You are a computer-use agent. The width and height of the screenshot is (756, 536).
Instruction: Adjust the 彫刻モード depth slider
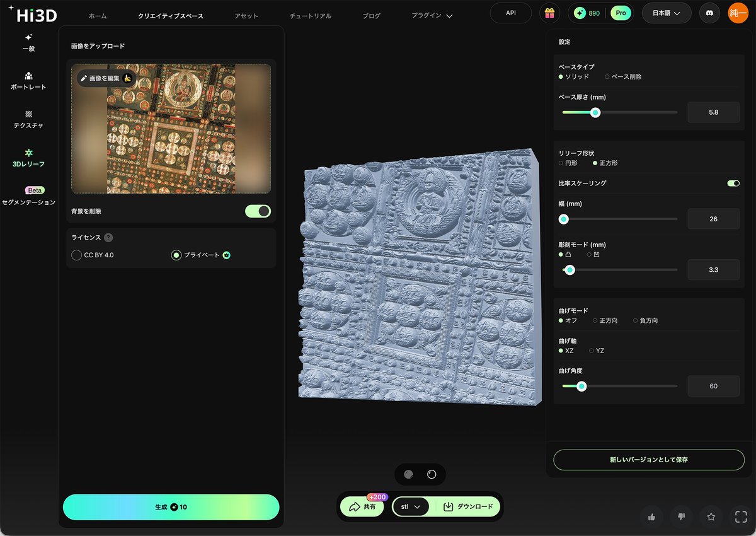tap(620, 270)
